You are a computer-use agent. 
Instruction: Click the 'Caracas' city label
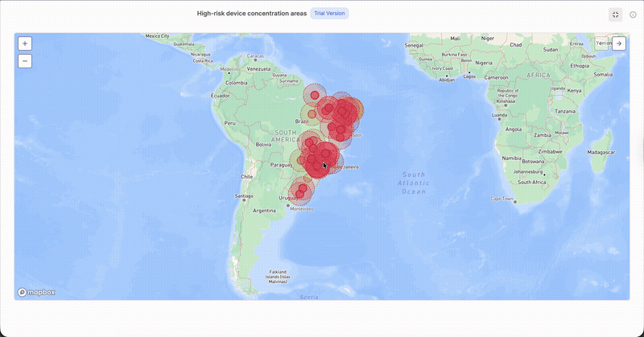click(x=255, y=55)
